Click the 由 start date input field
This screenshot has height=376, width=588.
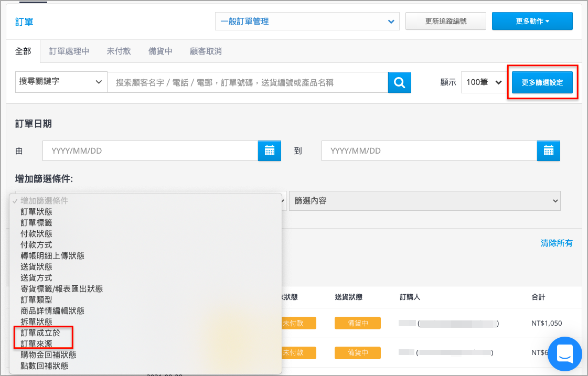[151, 151]
